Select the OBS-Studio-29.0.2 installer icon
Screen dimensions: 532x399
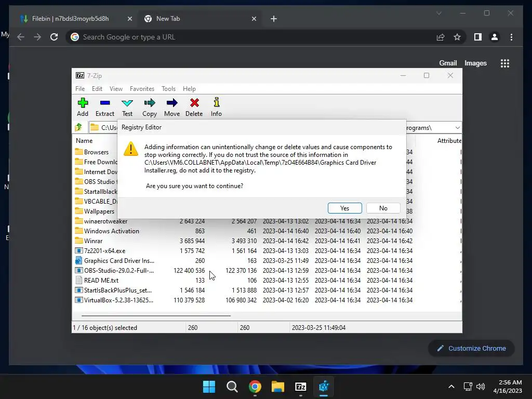pos(79,270)
